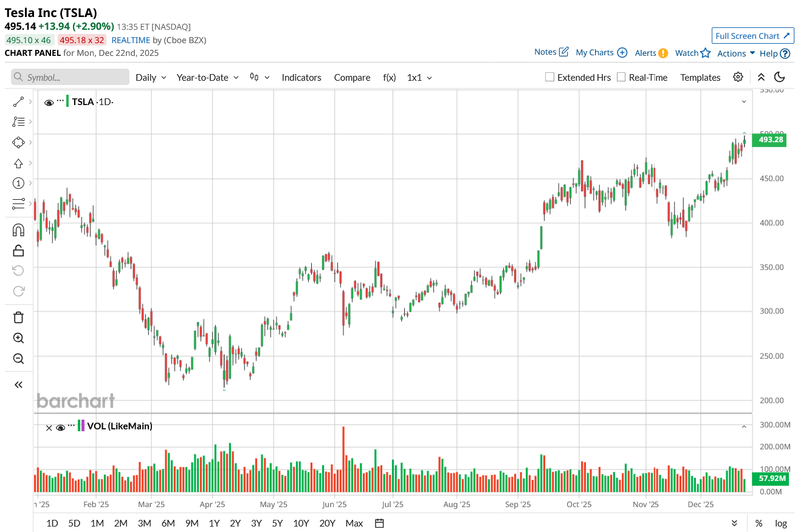Click the Full Screen Chart button
Viewport: 795px width, 532px height.
tap(752, 36)
